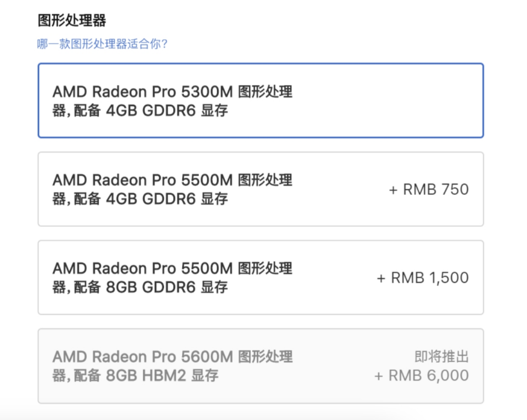Viewport: 527px width, 420px height.
Task: Choose the Radeon Pro 5500M 4GB card
Action: tap(260, 189)
